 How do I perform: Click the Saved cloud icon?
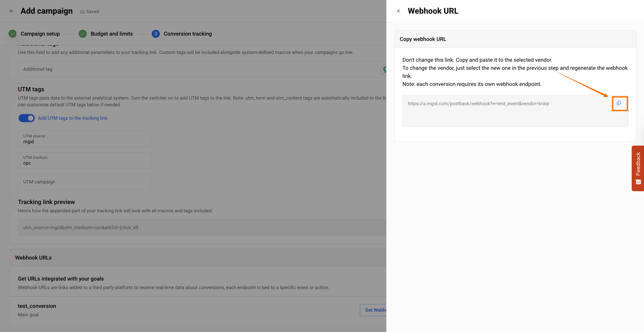coord(82,12)
